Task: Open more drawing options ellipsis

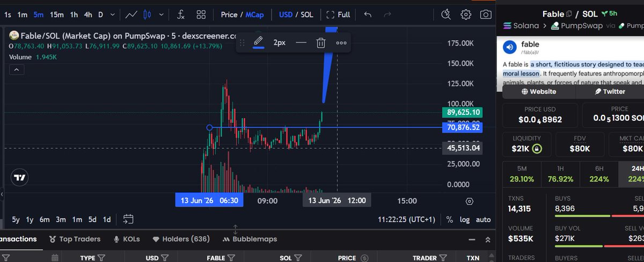Action: tap(341, 43)
